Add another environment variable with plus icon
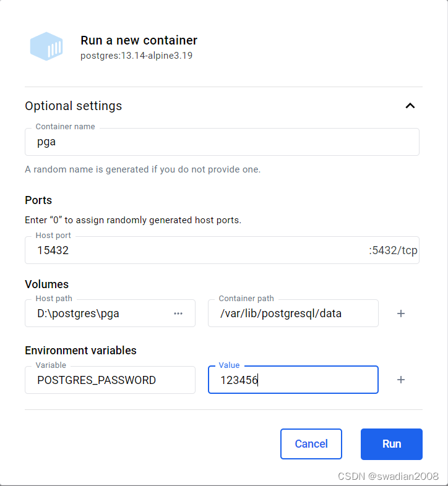 (401, 380)
